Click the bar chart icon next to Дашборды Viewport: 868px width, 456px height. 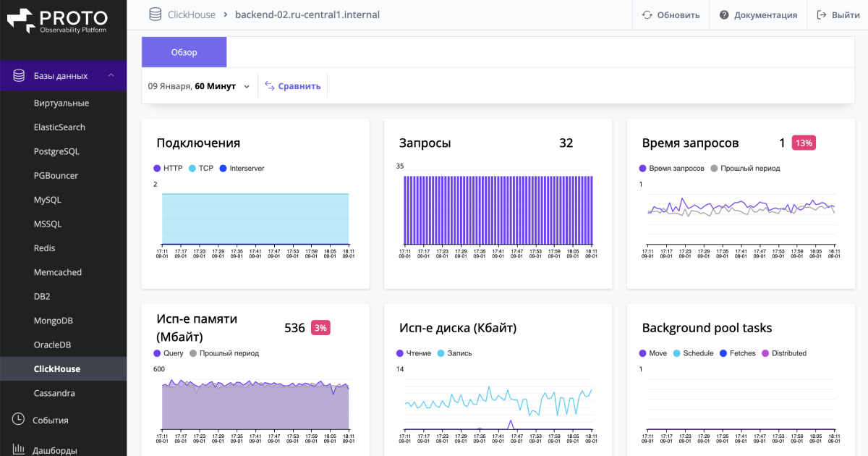pos(19,449)
